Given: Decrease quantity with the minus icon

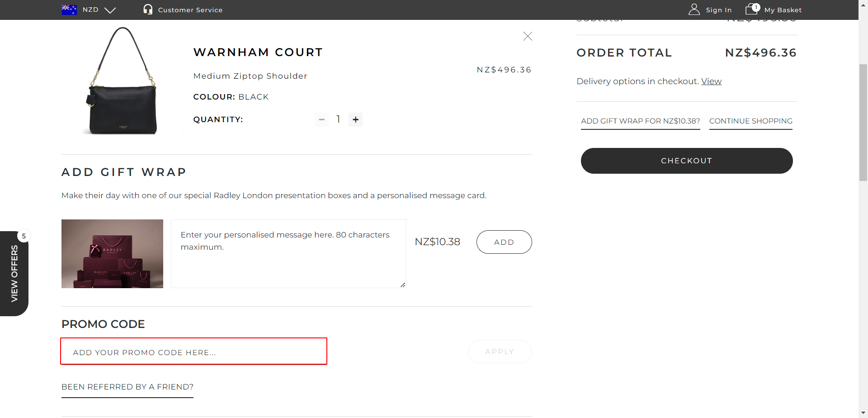Looking at the screenshot, I should tap(321, 119).
